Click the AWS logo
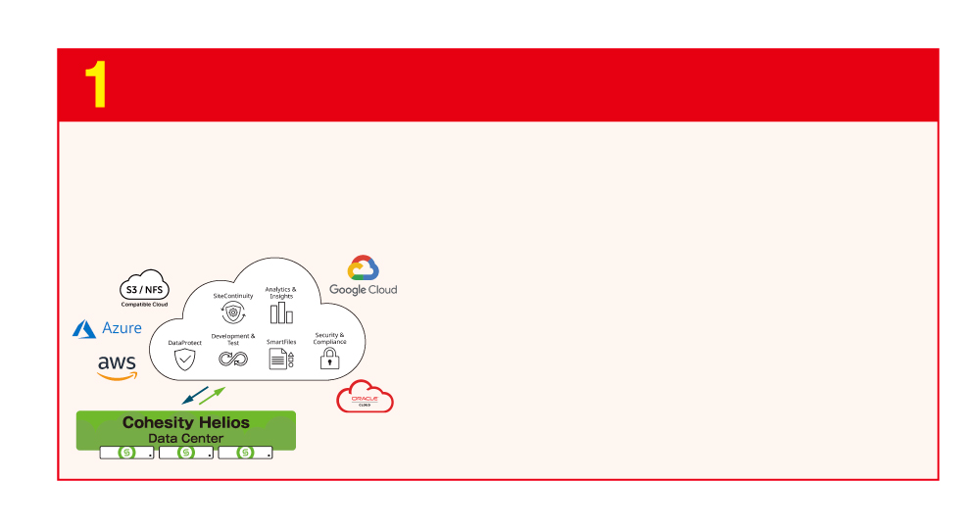 117,368
